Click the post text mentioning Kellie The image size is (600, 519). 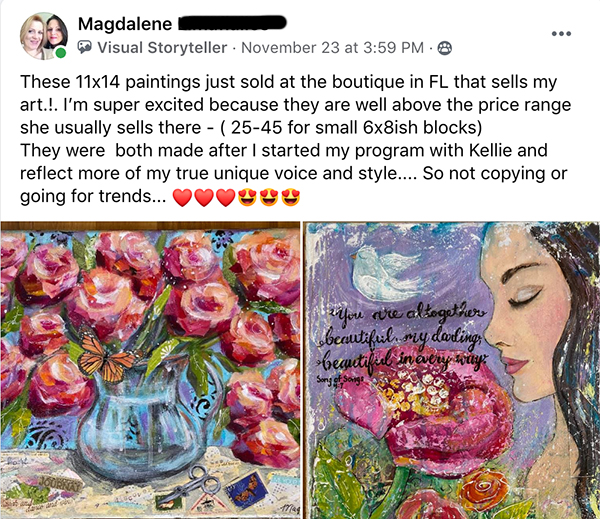[284, 150]
